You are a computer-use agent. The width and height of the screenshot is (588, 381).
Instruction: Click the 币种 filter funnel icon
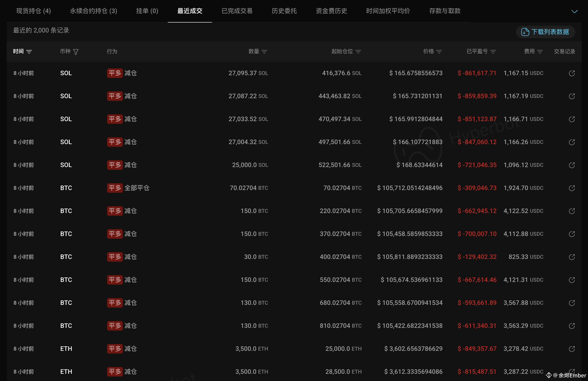[x=76, y=52]
